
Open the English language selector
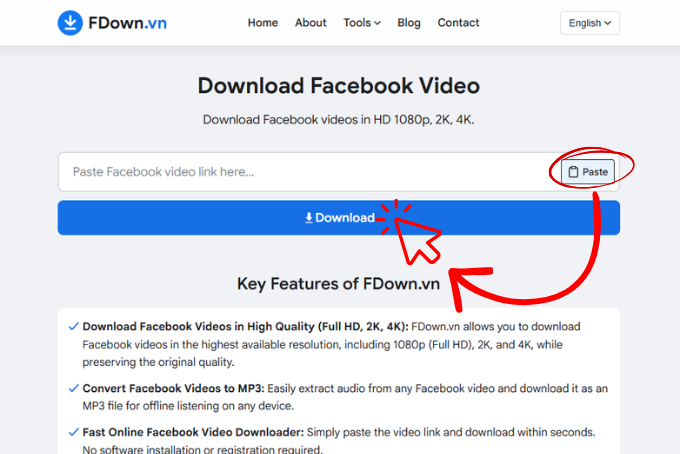coord(590,23)
